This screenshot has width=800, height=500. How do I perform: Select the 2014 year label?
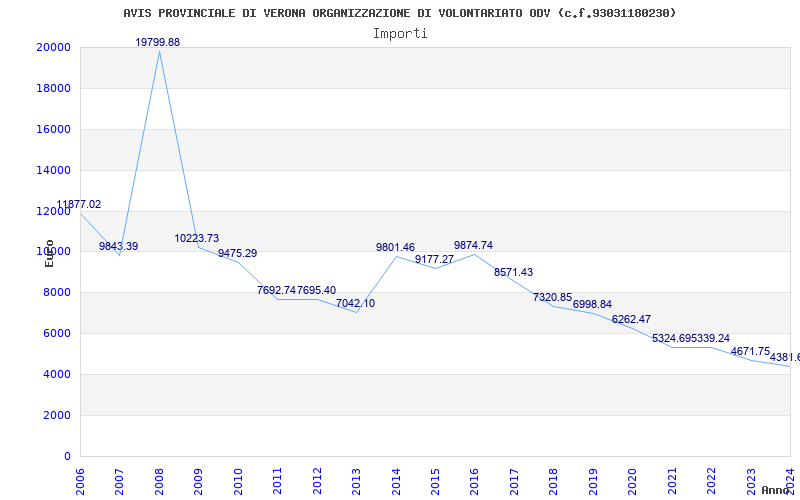pyautogui.click(x=396, y=481)
